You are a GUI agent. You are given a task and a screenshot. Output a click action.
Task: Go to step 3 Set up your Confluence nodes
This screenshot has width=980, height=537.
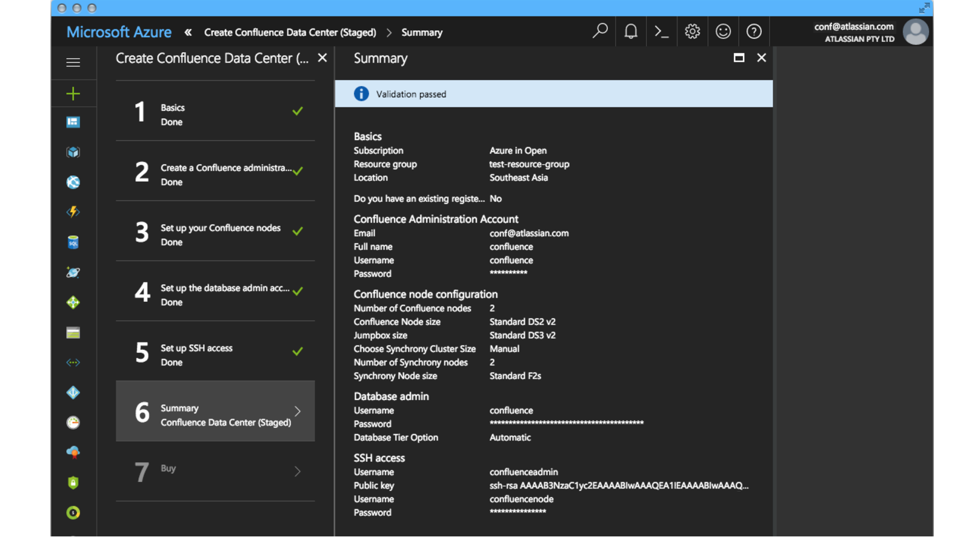coord(215,232)
